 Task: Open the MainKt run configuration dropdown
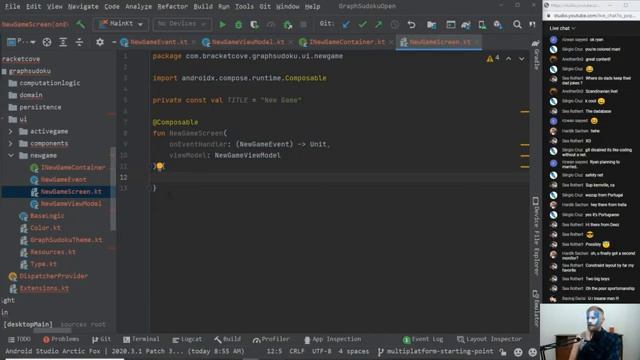coord(120,24)
